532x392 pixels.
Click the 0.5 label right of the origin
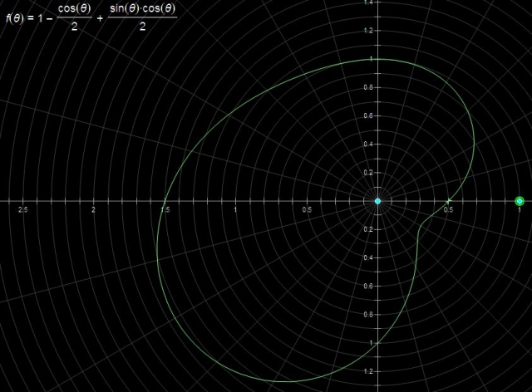(449, 210)
